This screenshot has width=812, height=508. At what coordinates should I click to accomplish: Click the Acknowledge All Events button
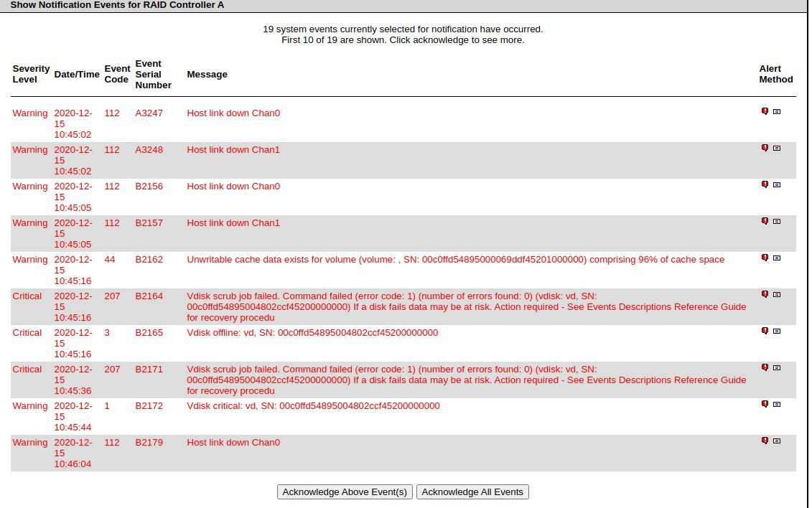(472, 492)
